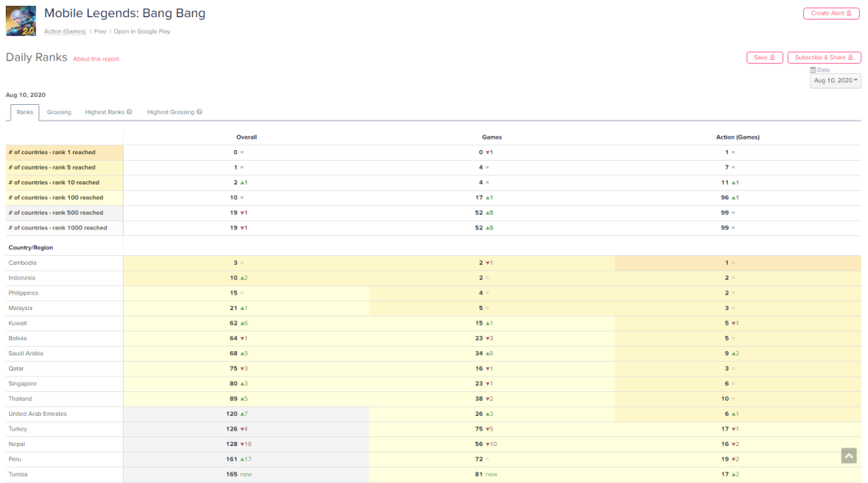Click the Indonesia country row
The width and height of the screenshot is (868, 483).
tap(433, 278)
